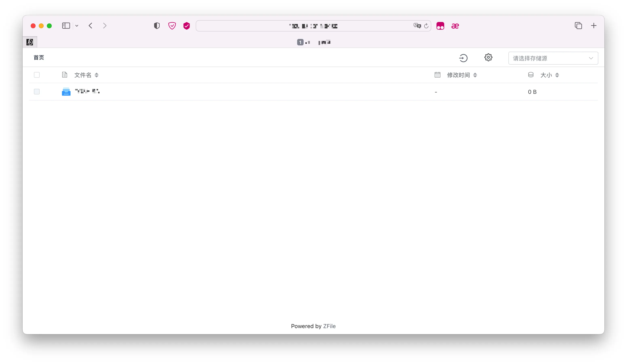The width and height of the screenshot is (627, 364).
Task: Check the checkbox for the storage row
Action: [x=37, y=92]
